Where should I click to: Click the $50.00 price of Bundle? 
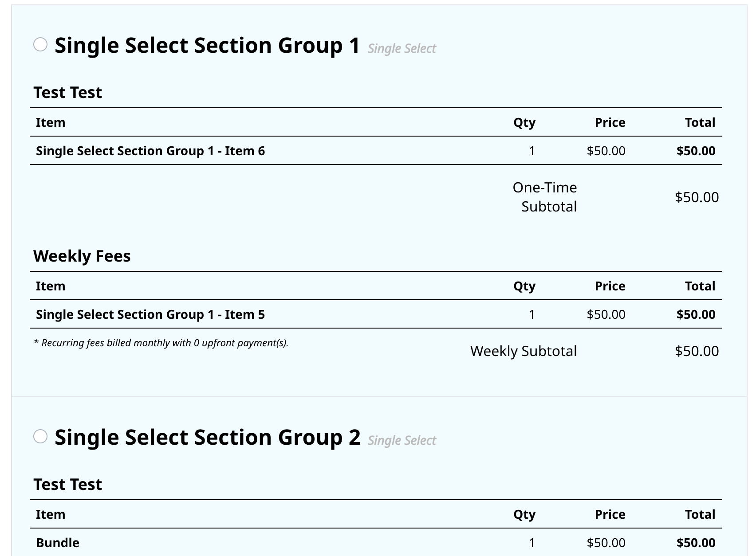[606, 543]
